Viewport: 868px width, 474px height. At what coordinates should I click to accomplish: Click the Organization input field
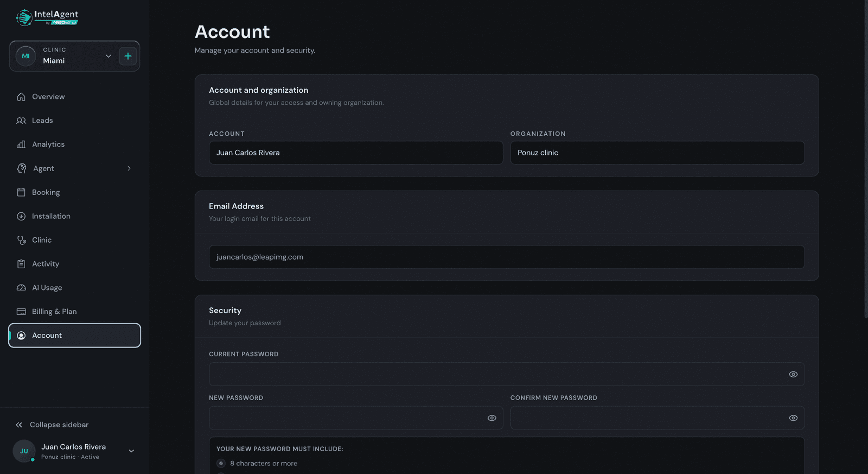click(658, 153)
